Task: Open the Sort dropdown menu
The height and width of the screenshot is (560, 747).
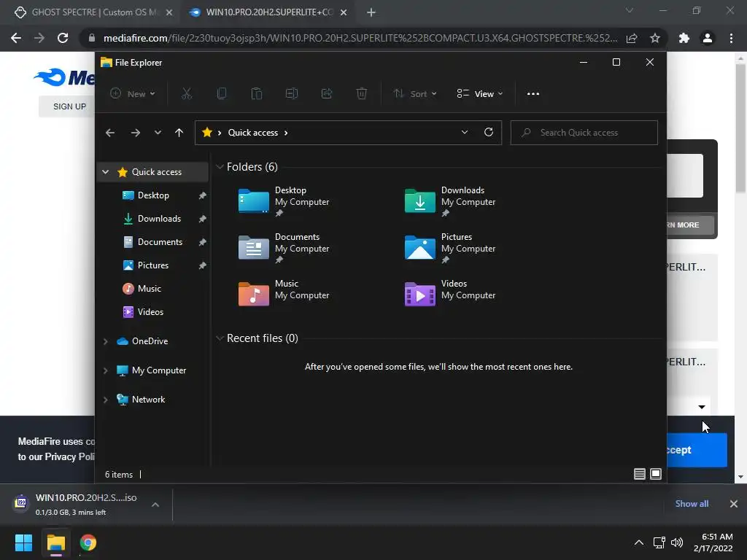Action: 414,94
